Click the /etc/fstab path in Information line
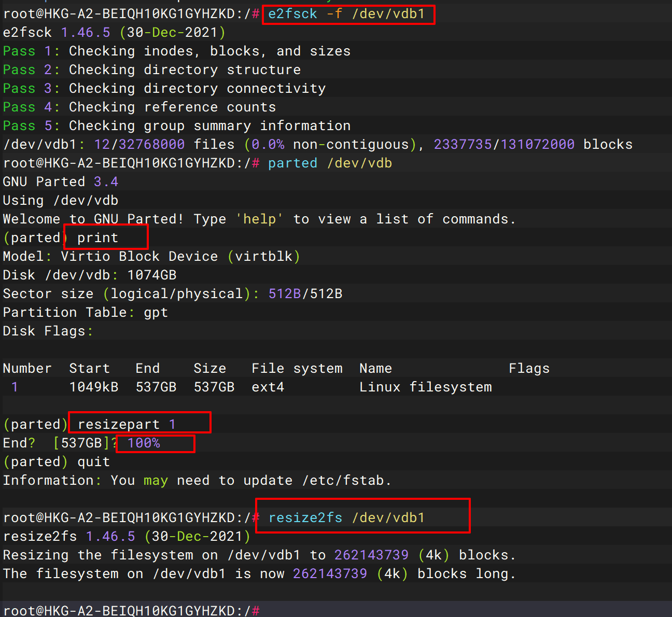 click(343, 481)
